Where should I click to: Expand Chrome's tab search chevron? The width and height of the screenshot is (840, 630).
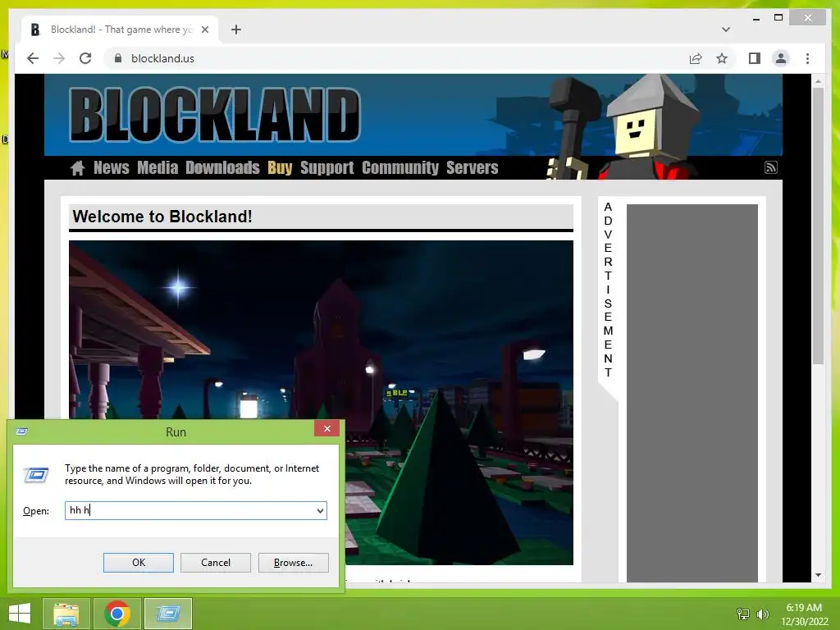point(725,30)
